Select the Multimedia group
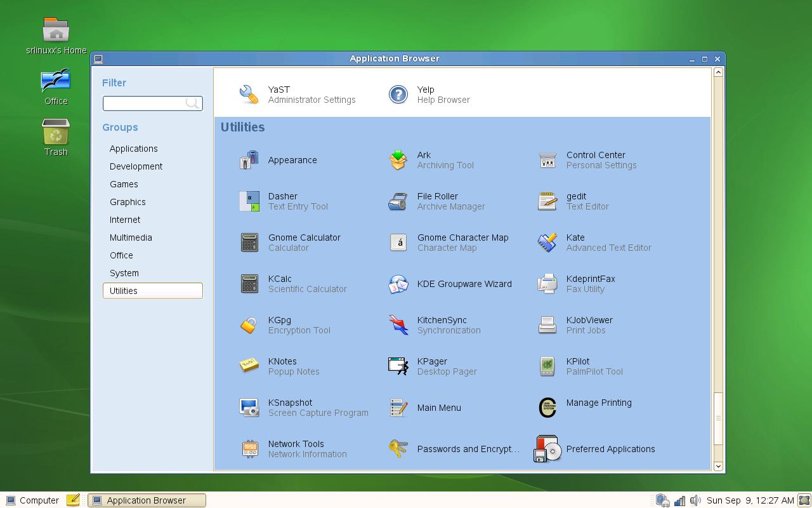This screenshot has width=812, height=508. [152, 237]
